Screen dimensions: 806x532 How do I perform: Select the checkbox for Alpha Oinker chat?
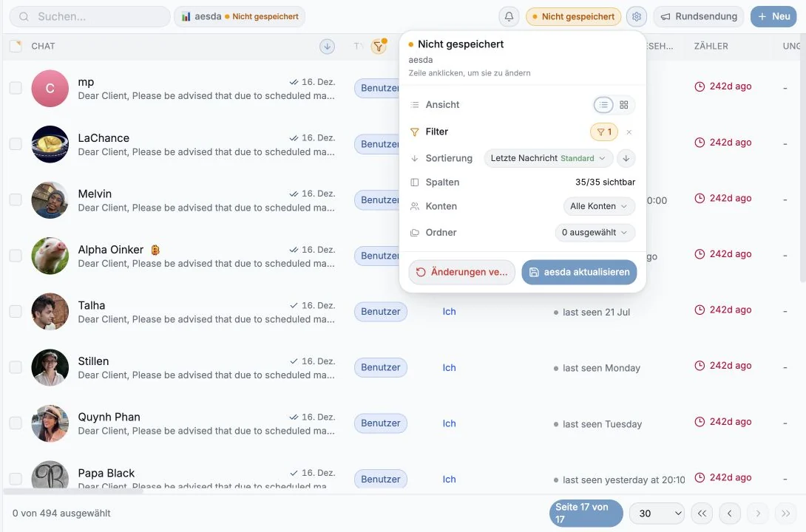click(x=16, y=256)
